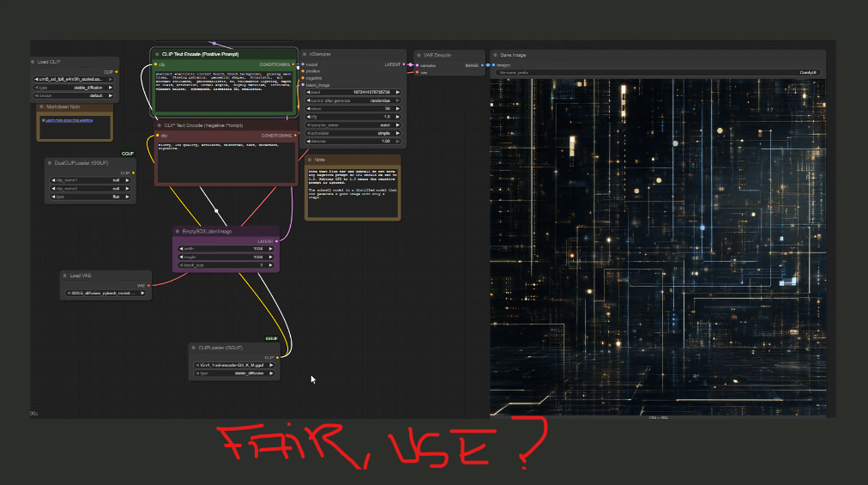Viewport: 868px width, 485px height.
Task: Click the vae input port on VAE Decode
Action: [x=417, y=72]
